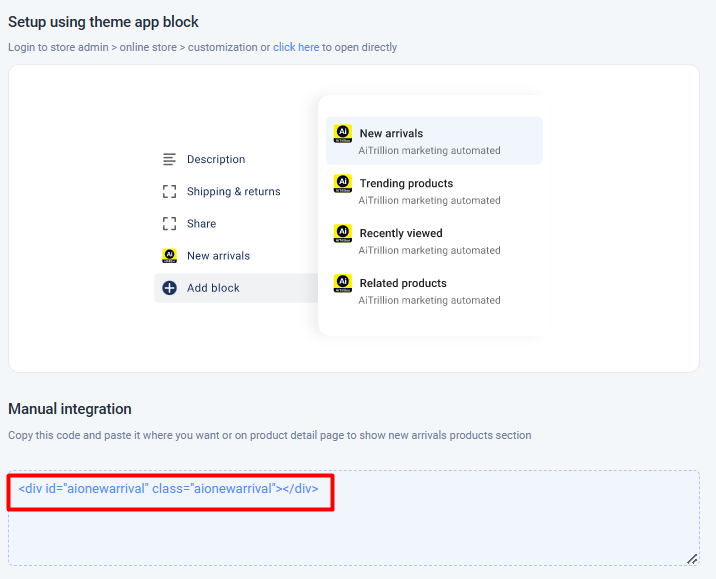
Task: Choose Related products app block
Action: click(434, 291)
